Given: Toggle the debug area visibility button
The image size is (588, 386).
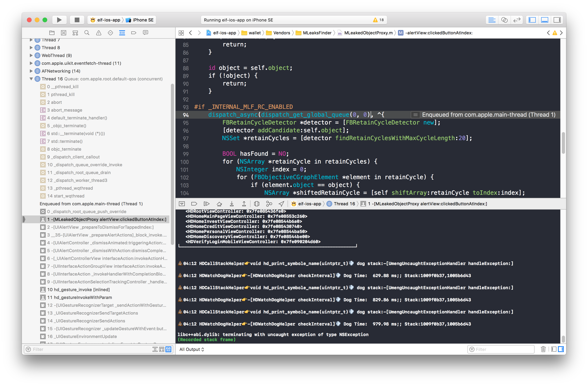Looking at the screenshot, I should click(x=544, y=20).
